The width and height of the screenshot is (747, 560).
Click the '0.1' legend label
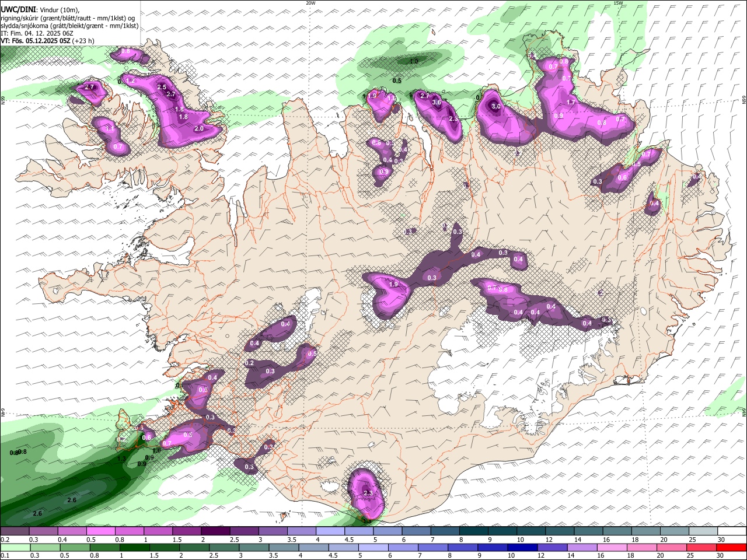(5, 556)
